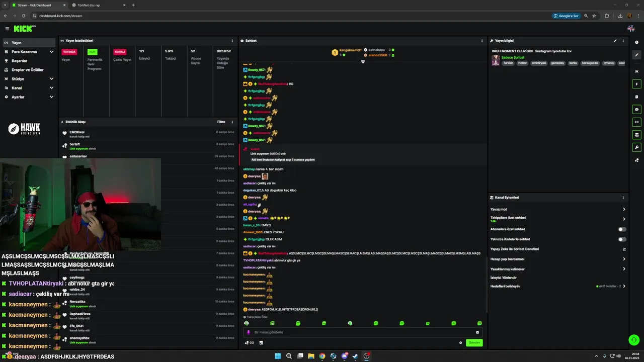Open Windows taskbar Search
The height and width of the screenshot is (362, 644).
(x=289, y=356)
